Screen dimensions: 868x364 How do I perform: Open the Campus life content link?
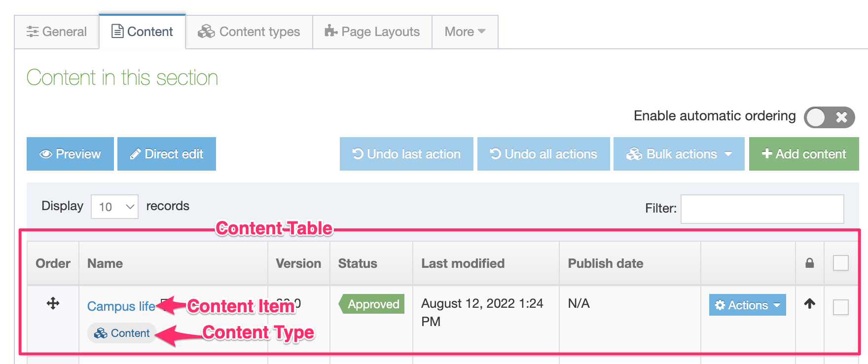(121, 306)
